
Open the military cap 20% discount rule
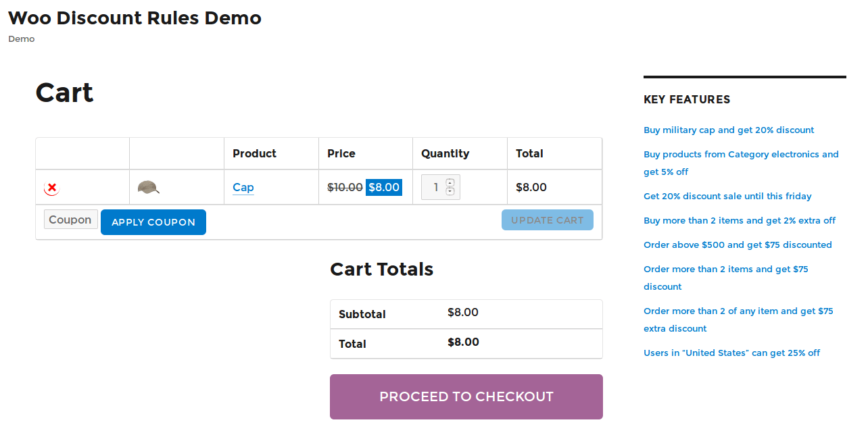tap(729, 130)
